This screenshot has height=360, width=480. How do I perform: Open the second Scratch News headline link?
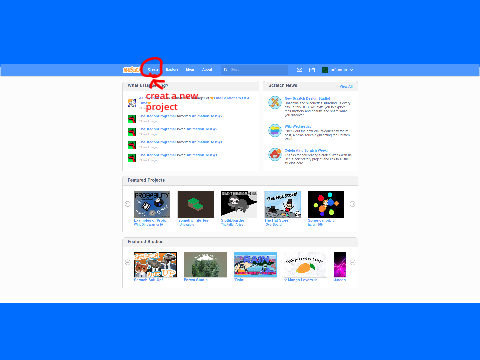298,127
